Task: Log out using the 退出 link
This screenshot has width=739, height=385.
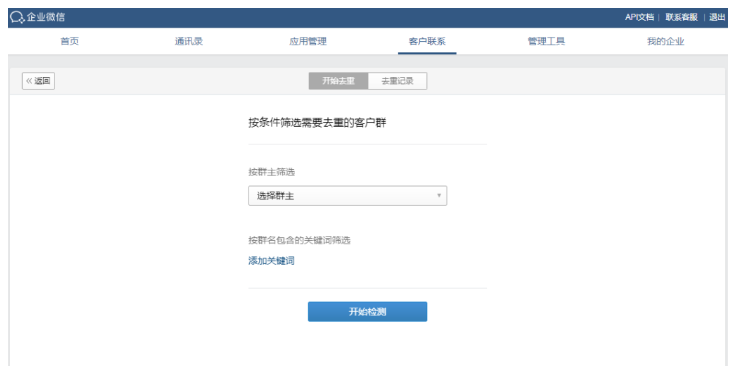Action: point(717,17)
